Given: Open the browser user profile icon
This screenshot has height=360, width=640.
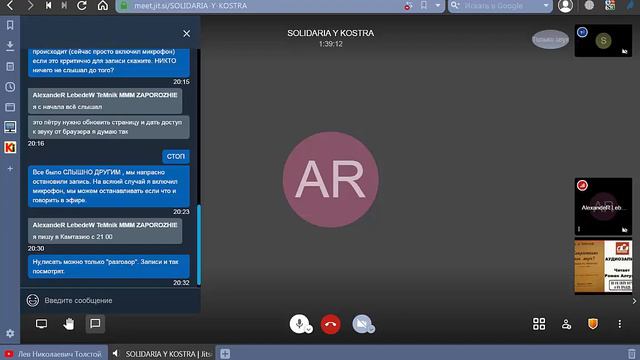Looking at the screenshot, I should (x=565, y=6).
